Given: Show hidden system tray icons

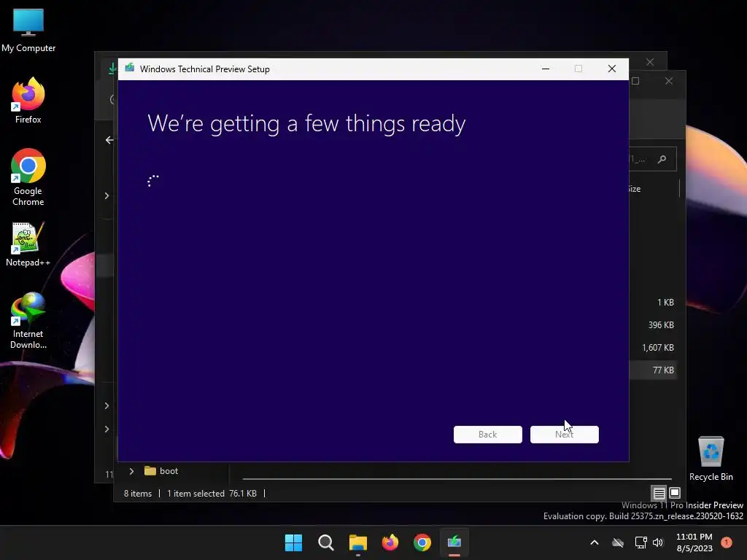Looking at the screenshot, I should (594, 542).
